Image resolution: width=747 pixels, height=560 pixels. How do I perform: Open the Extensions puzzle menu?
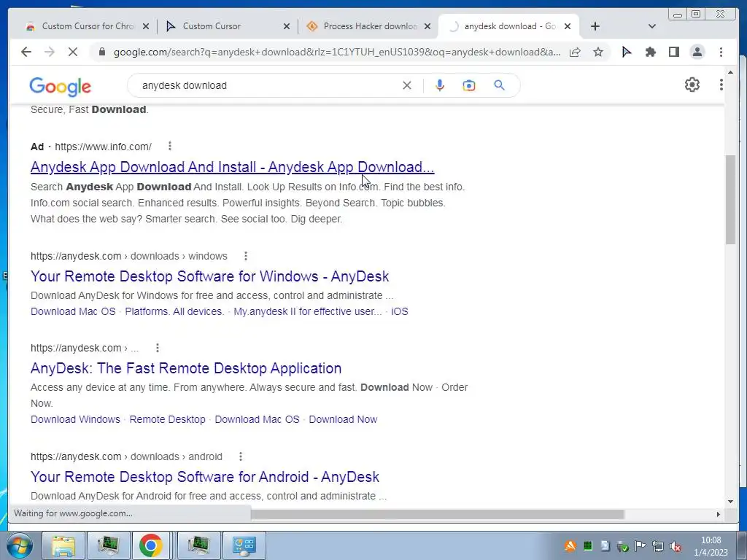point(650,52)
